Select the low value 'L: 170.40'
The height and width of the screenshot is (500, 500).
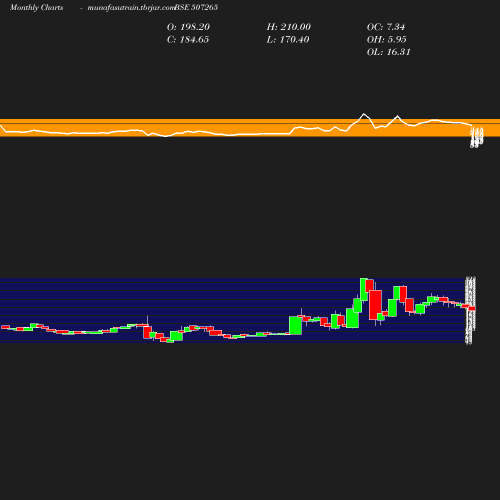click(x=288, y=40)
